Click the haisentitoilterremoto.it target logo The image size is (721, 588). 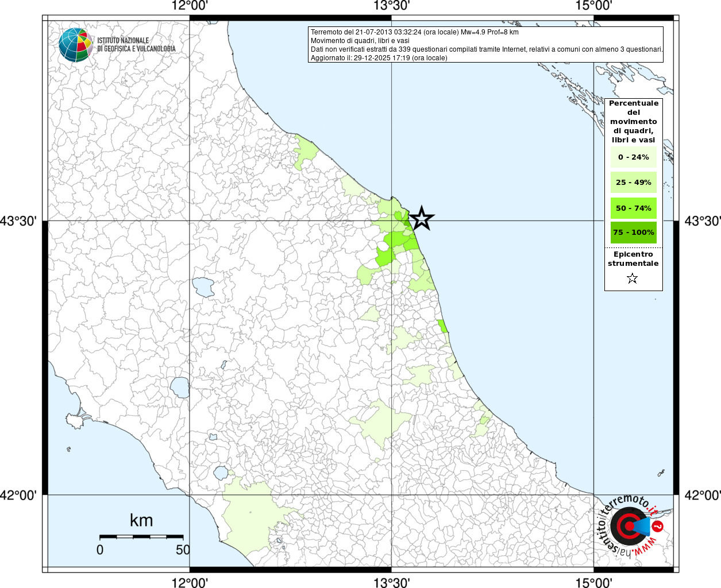(630, 525)
